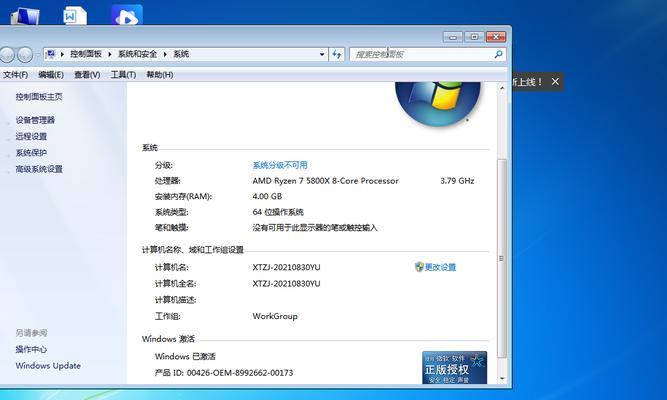Screen dimensions: 667x400
Task: Click the 没有可用于此显示器的笔或触控输入 text
Action: point(315,228)
